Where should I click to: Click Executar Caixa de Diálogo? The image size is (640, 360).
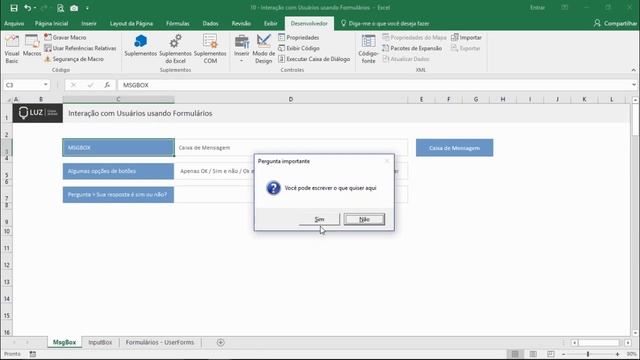314,59
